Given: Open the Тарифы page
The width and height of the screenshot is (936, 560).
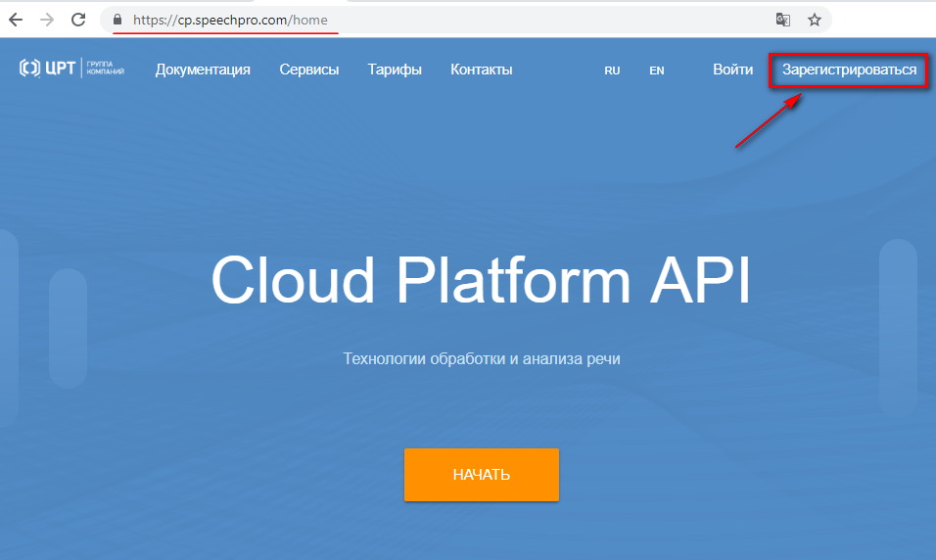Looking at the screenshot, I should coord(395,70).
